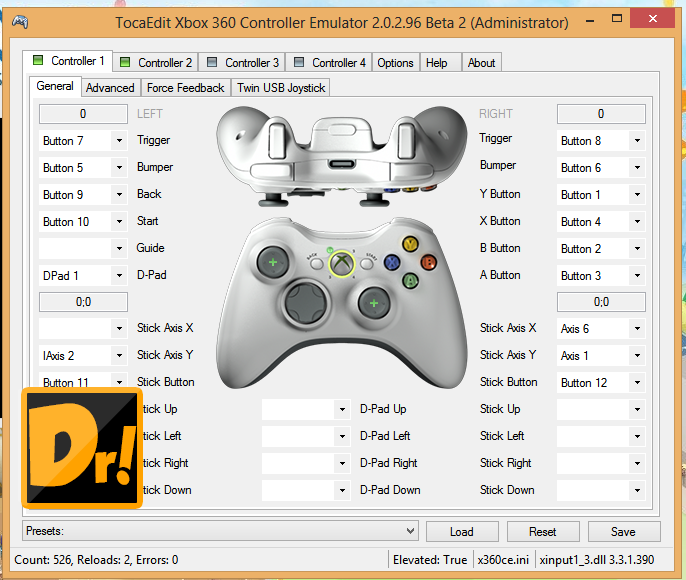Open the right Stick Up dropdown
This screenshot has height=580, width=686.
point(601,409)
